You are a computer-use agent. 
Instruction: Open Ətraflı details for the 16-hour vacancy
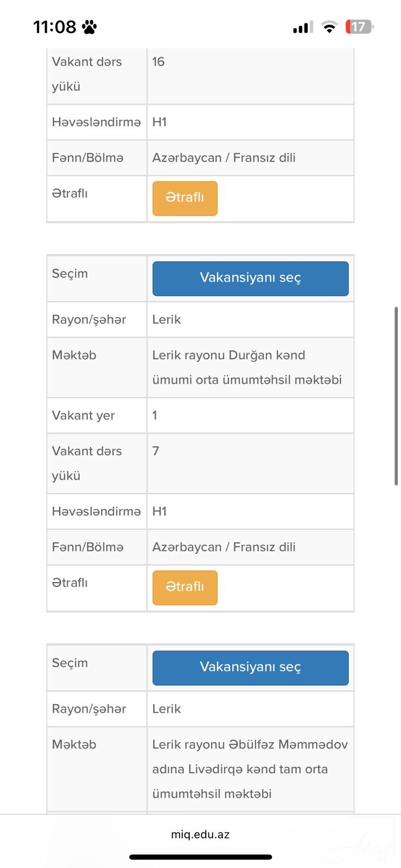click(x=184, y=198)
